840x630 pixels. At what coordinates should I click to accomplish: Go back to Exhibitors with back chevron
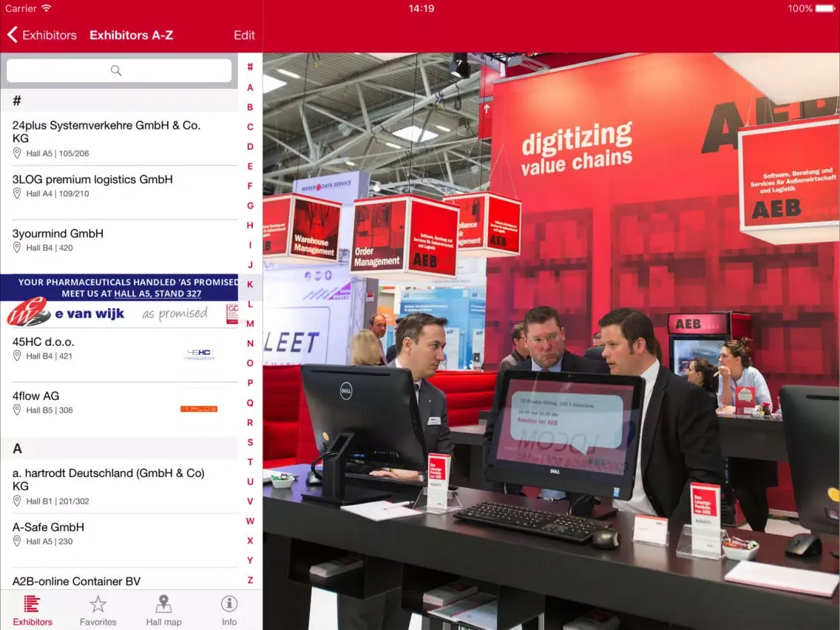point(42,35)
